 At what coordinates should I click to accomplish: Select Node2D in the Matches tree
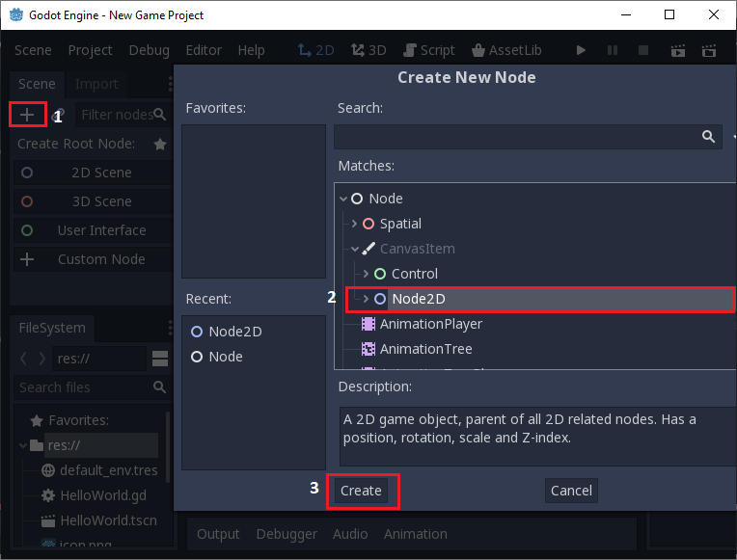click(419, 299)
